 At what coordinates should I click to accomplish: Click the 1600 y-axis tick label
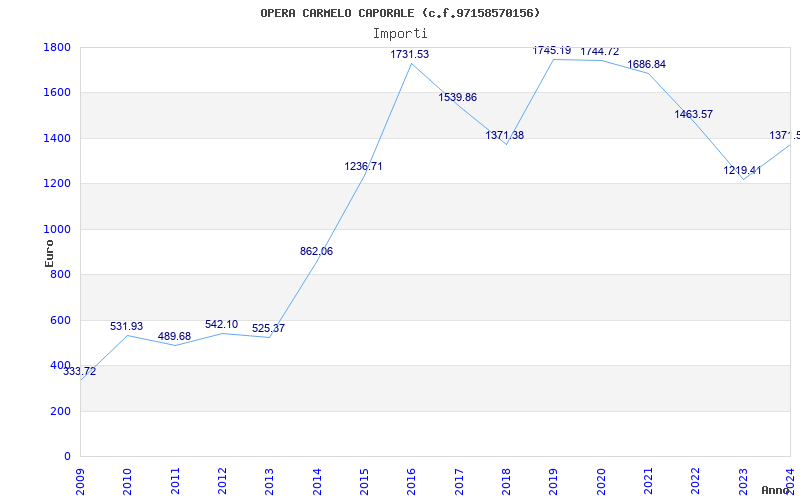57,93
